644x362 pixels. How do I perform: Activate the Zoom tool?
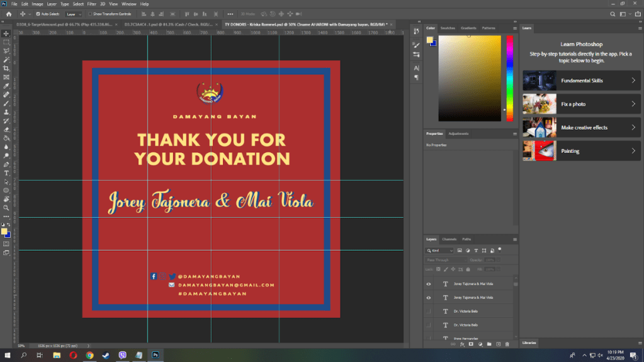[x=6, y=207]
